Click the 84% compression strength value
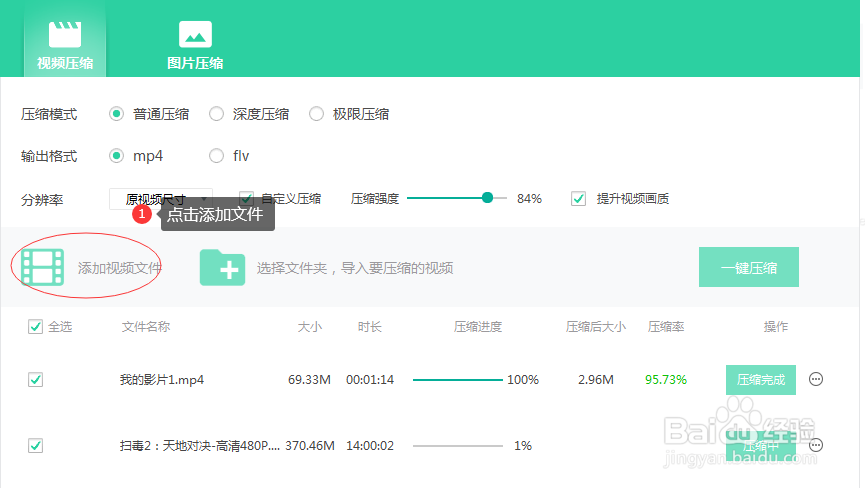Screen dimensions: 865x488 529,199
